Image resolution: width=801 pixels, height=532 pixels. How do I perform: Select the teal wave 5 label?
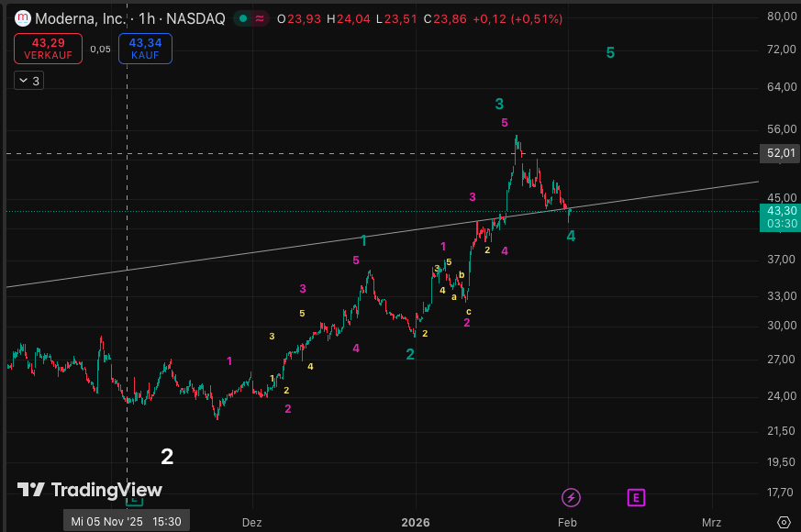[x=610, y=53]
